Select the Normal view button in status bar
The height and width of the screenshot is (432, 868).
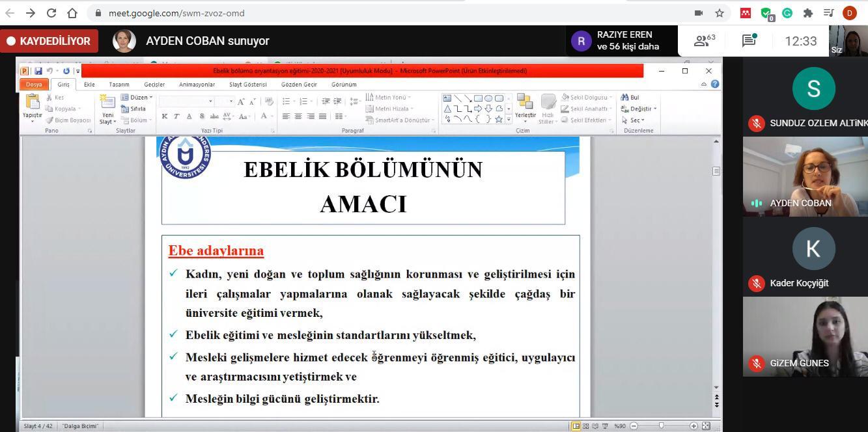pyautogui.click(x=576, y=426)
